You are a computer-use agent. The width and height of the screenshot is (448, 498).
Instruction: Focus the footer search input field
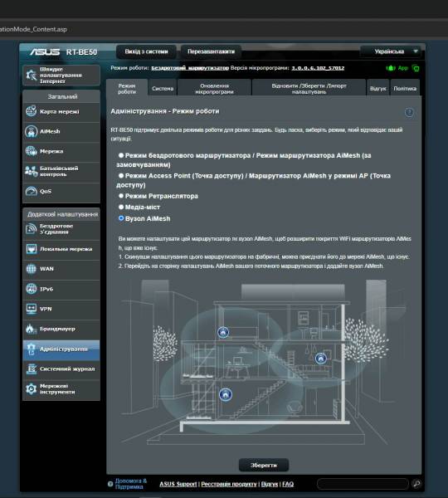click(x=363, y=484)
